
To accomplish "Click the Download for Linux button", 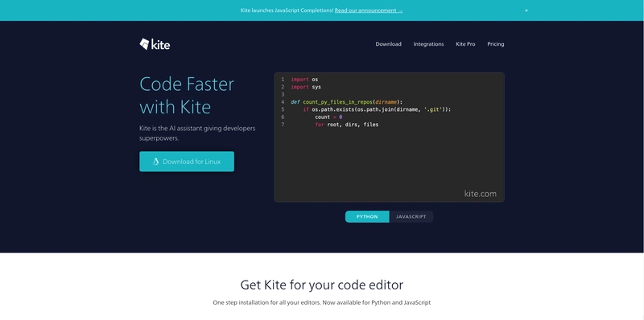I will tap(187, 162).
